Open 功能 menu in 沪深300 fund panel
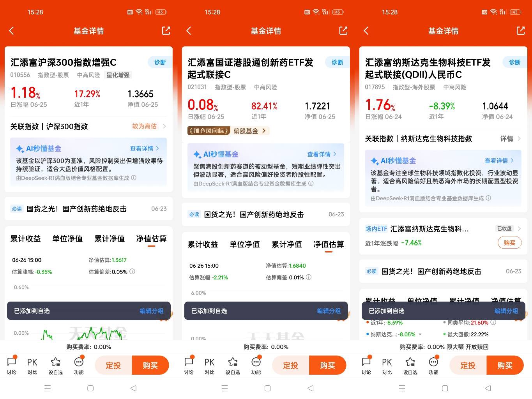 point(79,365)
